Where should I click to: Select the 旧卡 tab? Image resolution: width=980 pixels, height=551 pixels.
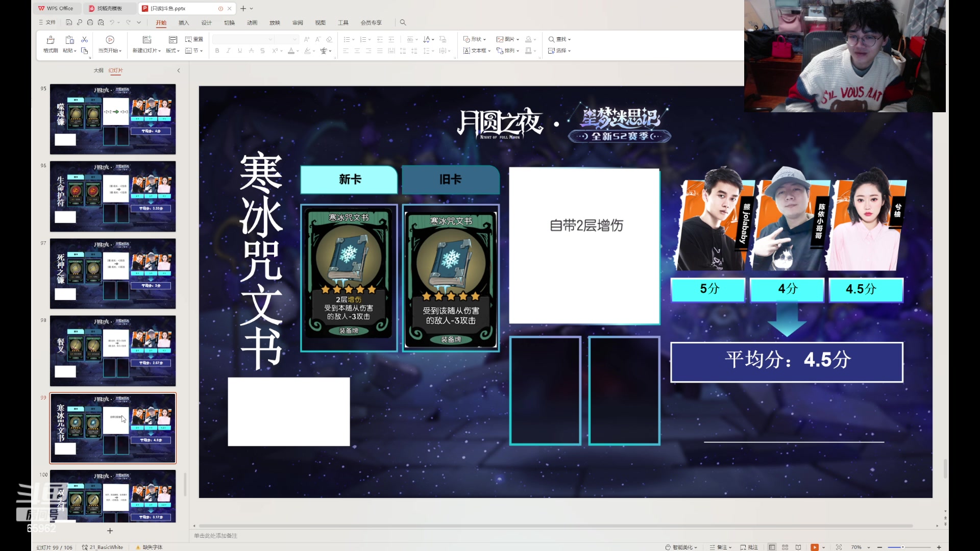coord(450,179)
